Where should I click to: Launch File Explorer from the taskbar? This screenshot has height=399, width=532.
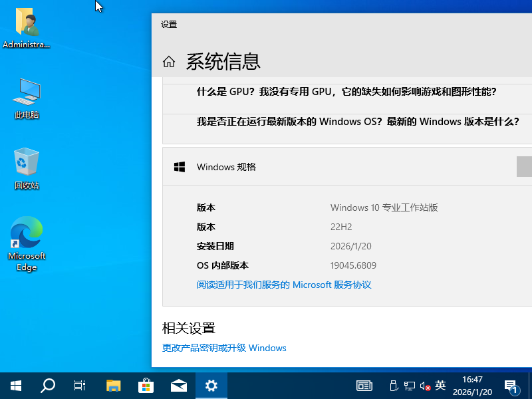point(114,385)
